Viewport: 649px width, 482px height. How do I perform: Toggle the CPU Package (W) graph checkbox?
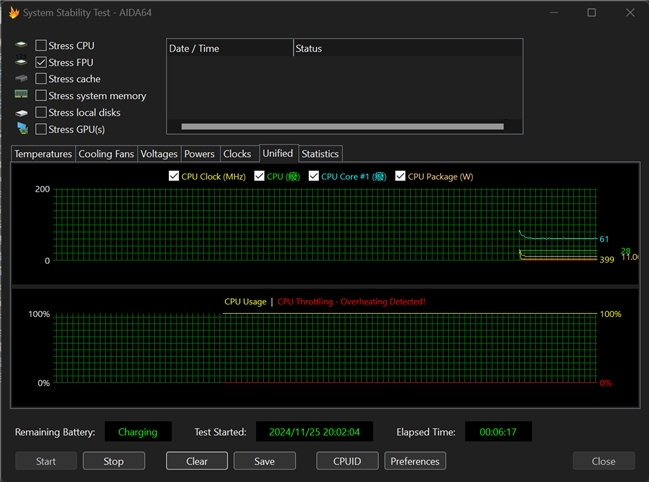tap(400, 176)
